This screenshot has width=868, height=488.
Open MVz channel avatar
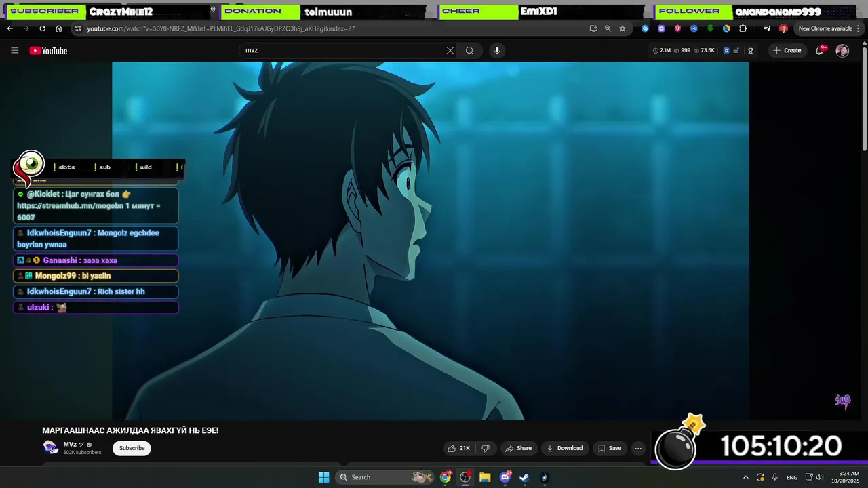pos(50,447)
